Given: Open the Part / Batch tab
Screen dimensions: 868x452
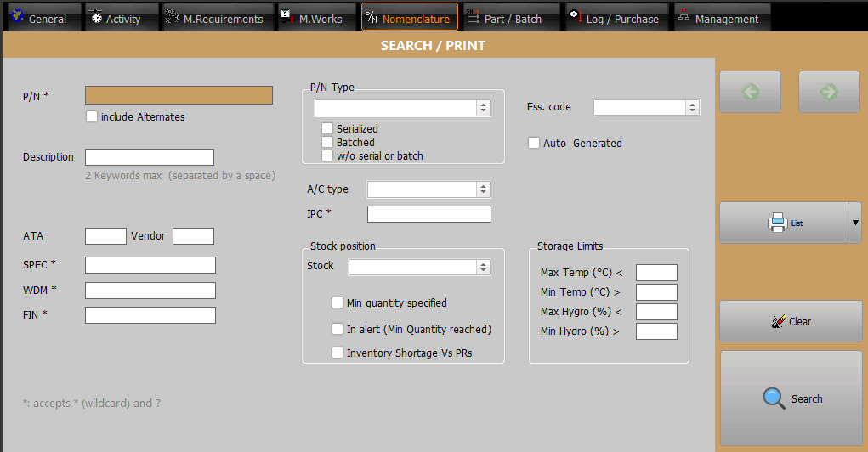Looking at the screenshot, I should click(x=510, y=17).
